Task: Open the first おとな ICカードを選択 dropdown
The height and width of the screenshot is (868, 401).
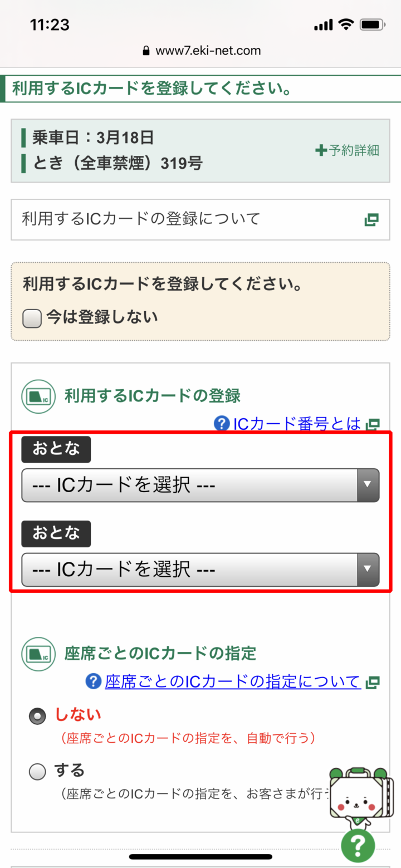Action: tap(200, 486)
